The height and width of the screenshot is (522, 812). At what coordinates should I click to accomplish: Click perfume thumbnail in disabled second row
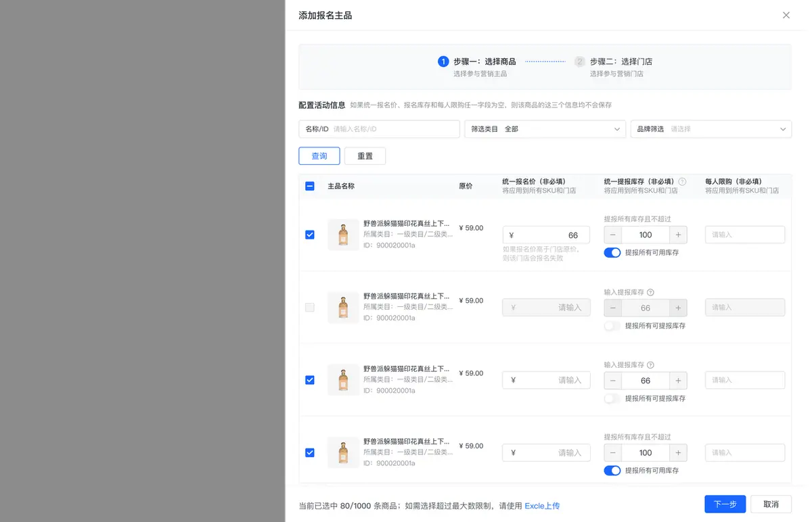coord(343,308)
